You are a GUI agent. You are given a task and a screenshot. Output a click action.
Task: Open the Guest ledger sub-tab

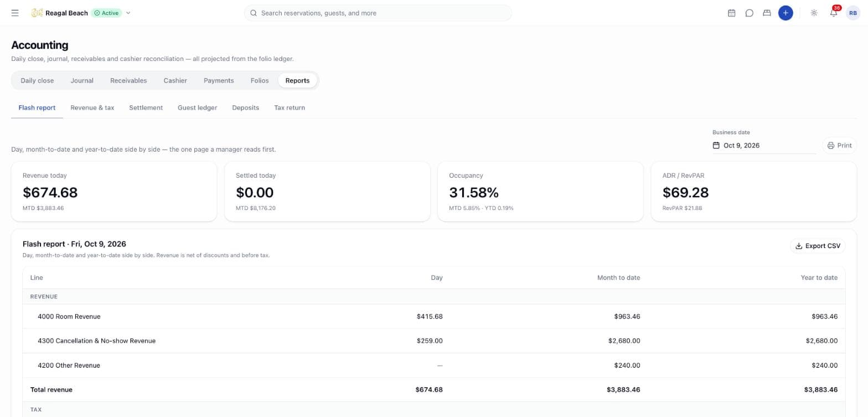197,107
